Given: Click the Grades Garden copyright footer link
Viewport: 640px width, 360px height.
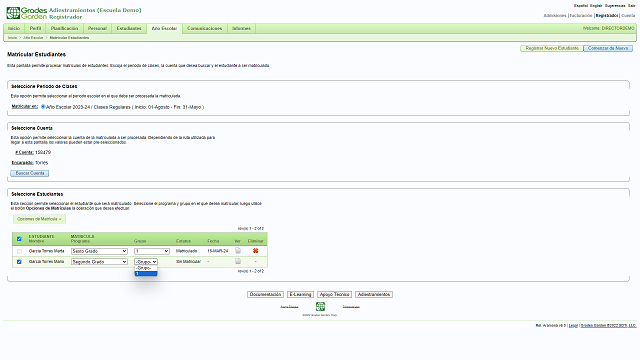Looking at the screenshot, I should click(608, 326).
